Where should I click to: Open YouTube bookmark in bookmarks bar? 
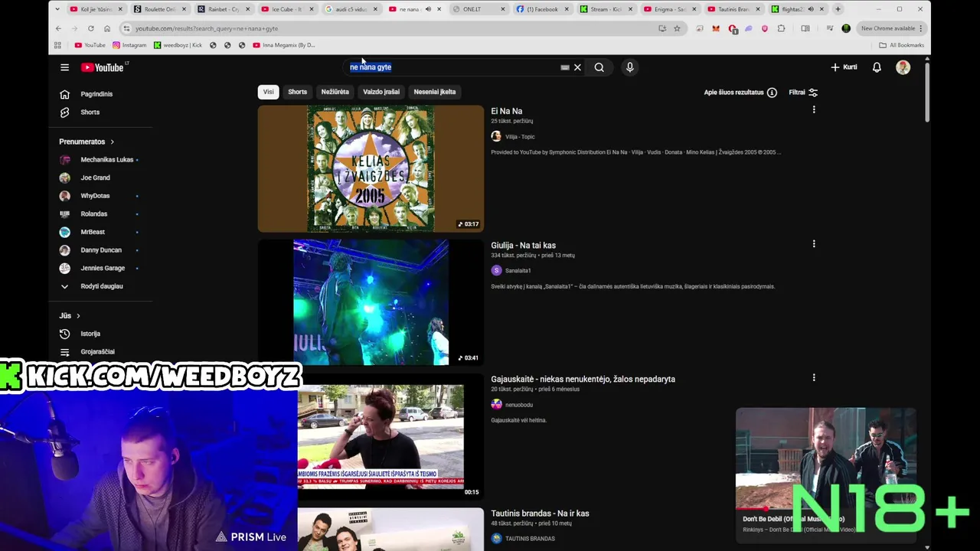click(x=90, y=45)
